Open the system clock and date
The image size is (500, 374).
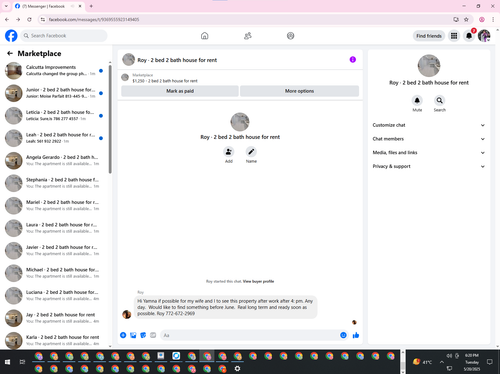(x=472, y=362)
